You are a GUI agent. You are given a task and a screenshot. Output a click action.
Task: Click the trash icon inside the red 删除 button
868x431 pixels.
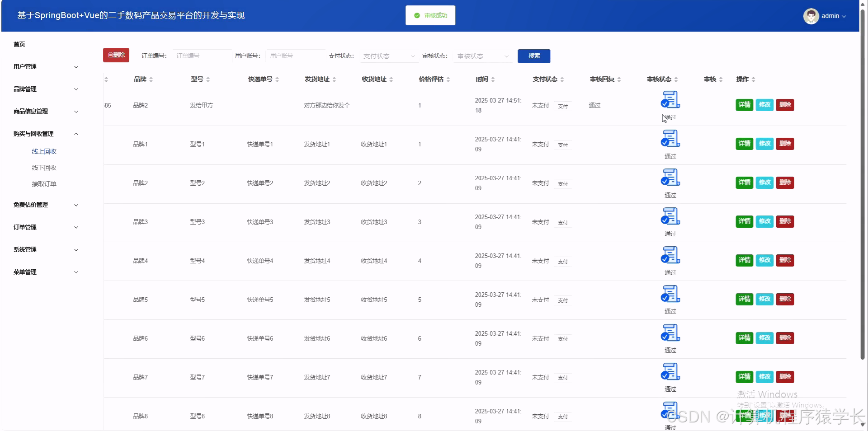tap(110, 55)
